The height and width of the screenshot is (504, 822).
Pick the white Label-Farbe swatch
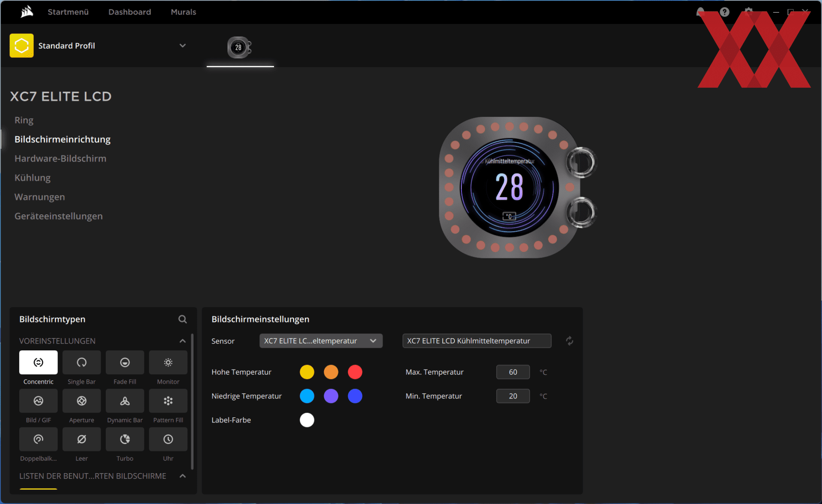(307, 420)
